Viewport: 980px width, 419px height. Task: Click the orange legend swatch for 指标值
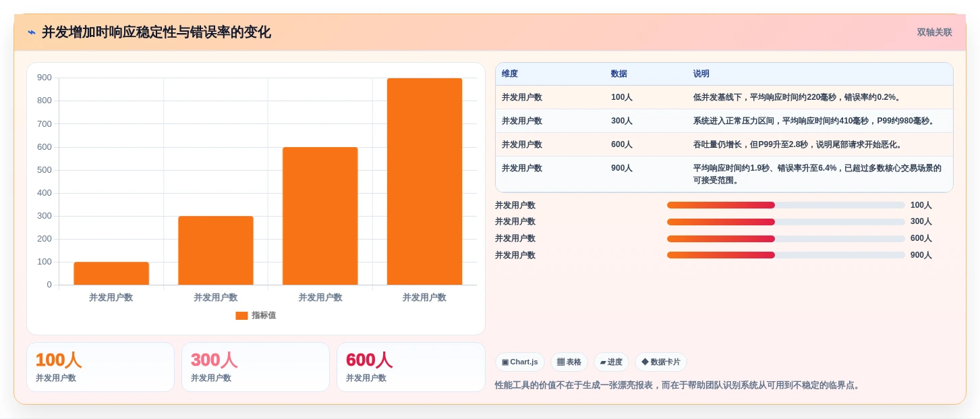tap(241, 315)
